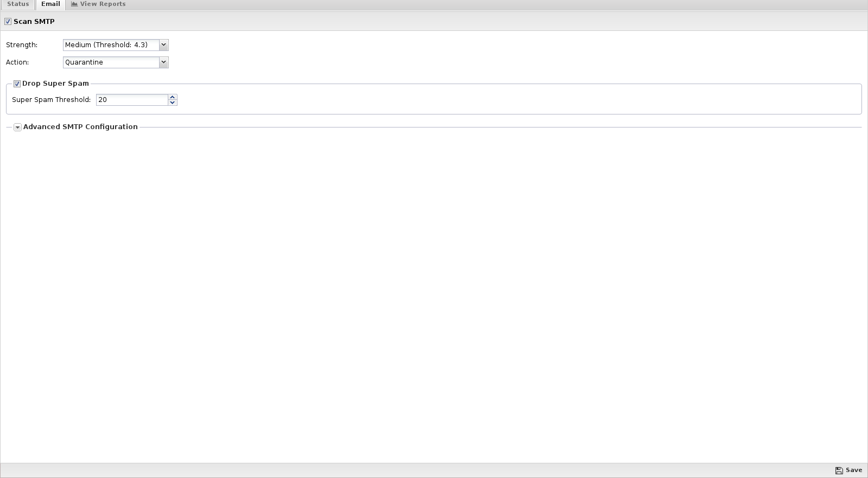Click the Drop Super Spam label
The height and width of the screenshot is (478, 868).
[55, 84]
